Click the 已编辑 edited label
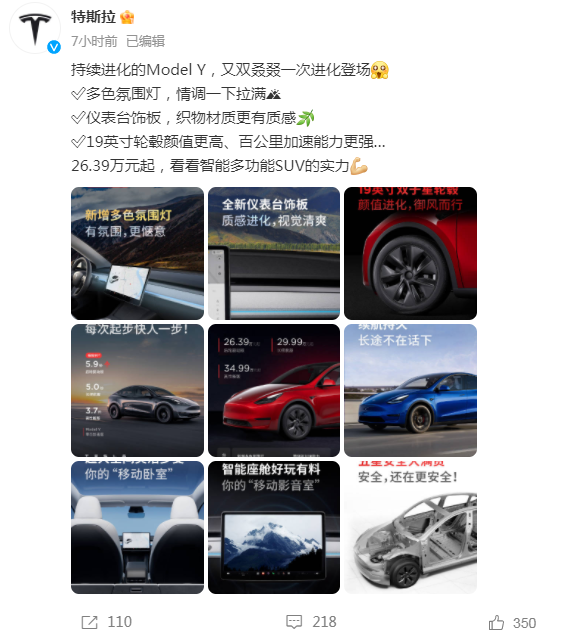The width and height of the screenshot is (579, 638). coord(145,41)
